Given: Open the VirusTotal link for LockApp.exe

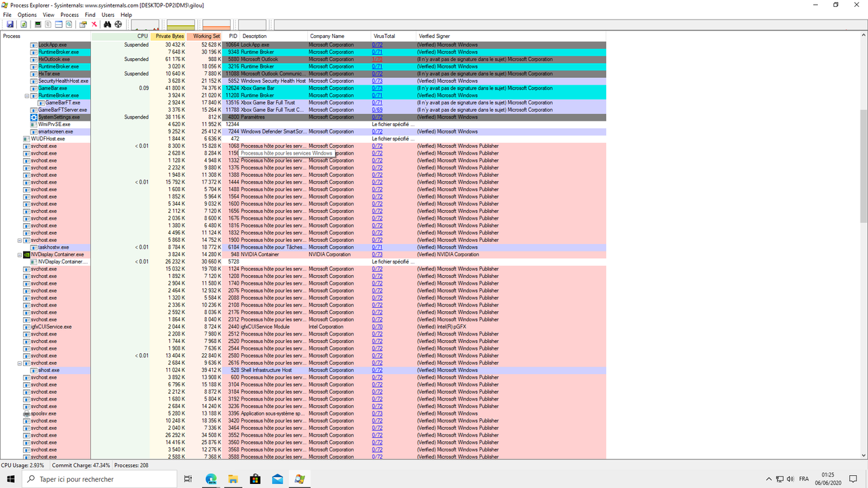Looking at the screenshot, I should click(x=377, y=45).
